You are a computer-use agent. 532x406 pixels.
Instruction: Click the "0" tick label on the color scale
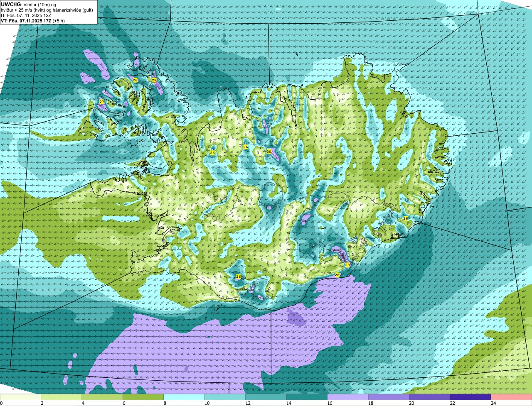[2, 403]
